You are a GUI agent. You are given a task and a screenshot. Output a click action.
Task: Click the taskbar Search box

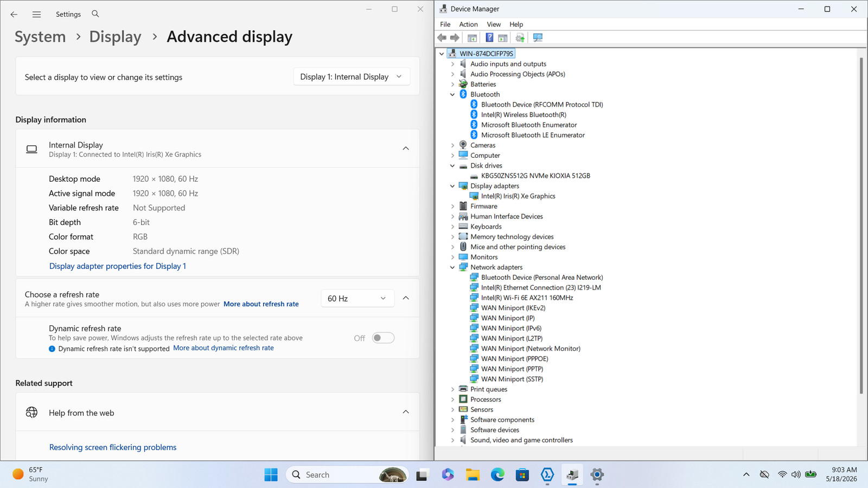point(347,475)
